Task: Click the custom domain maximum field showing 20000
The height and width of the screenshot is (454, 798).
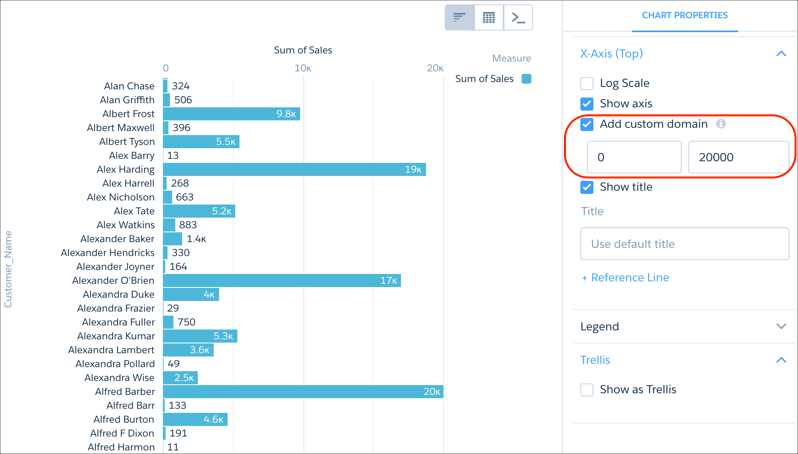Action: pos(738,157)
